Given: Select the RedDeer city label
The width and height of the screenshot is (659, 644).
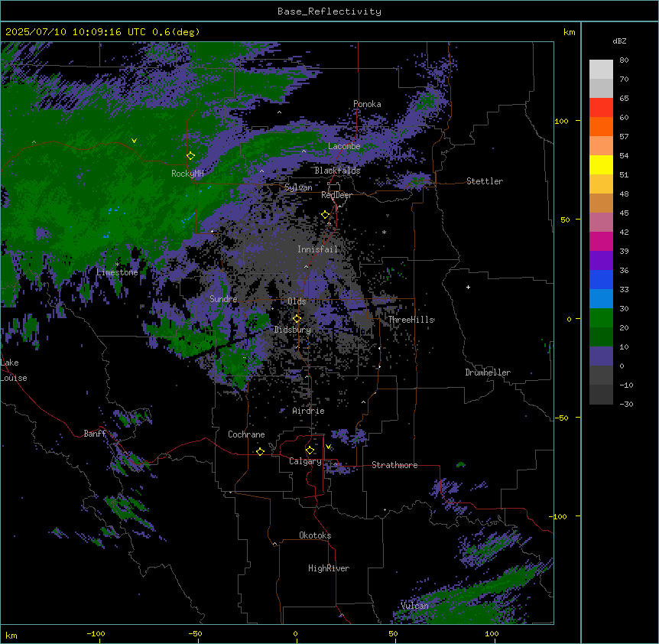Looking at the screenshot, I should tap(336, 195).
